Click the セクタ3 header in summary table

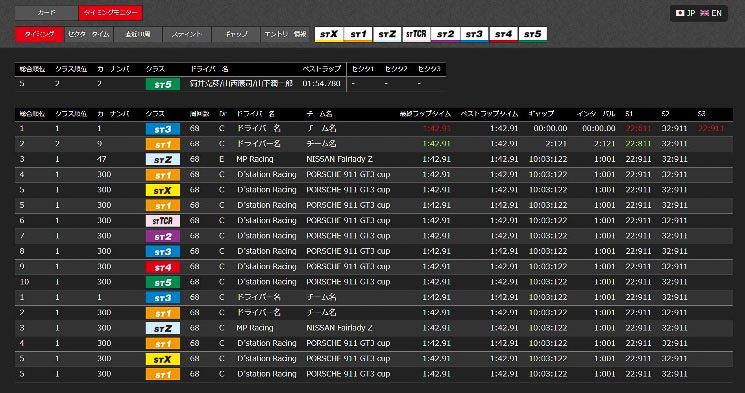point(429,69)
